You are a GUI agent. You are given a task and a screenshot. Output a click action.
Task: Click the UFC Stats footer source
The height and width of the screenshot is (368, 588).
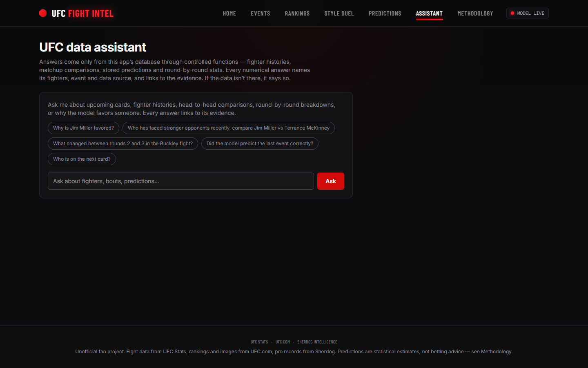point(259,342)
